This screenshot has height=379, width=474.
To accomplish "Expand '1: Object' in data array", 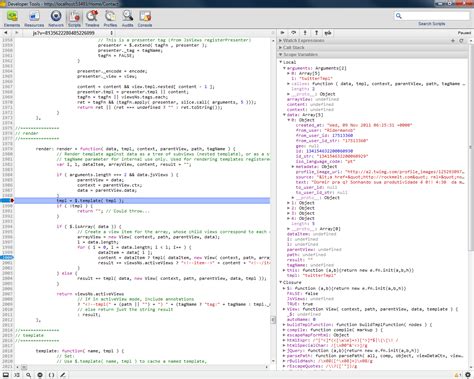I will [289, 203].
